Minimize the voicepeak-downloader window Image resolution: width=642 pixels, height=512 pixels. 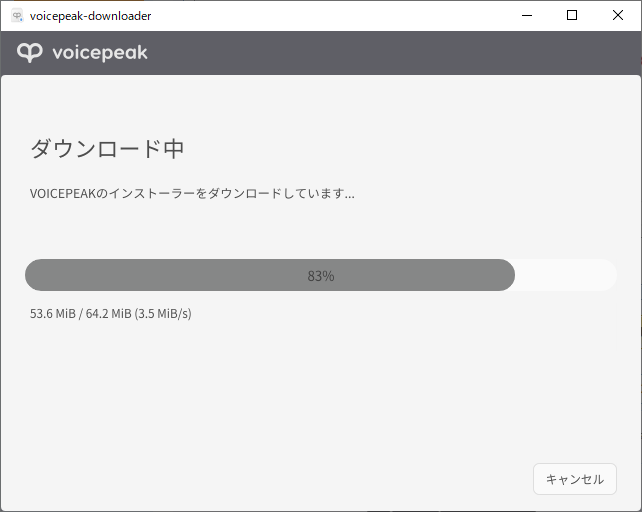527,16
